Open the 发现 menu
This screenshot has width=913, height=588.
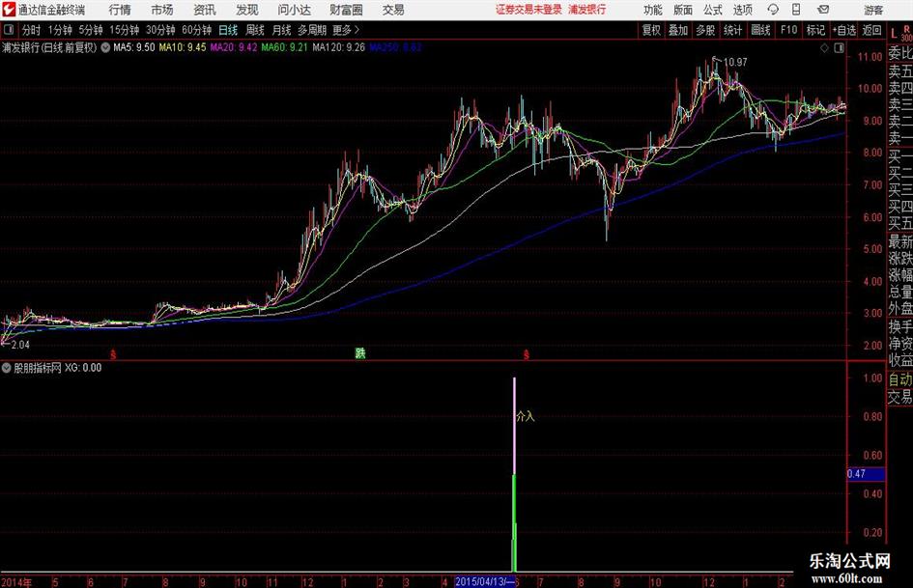pos(247,10)
